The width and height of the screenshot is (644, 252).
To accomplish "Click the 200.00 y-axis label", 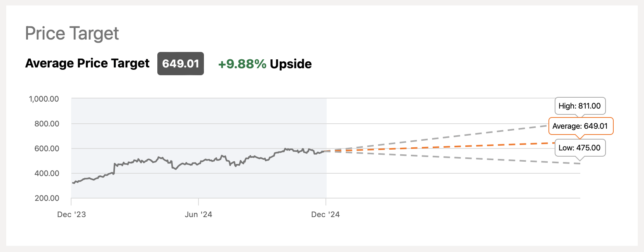I will coord(47,198).
